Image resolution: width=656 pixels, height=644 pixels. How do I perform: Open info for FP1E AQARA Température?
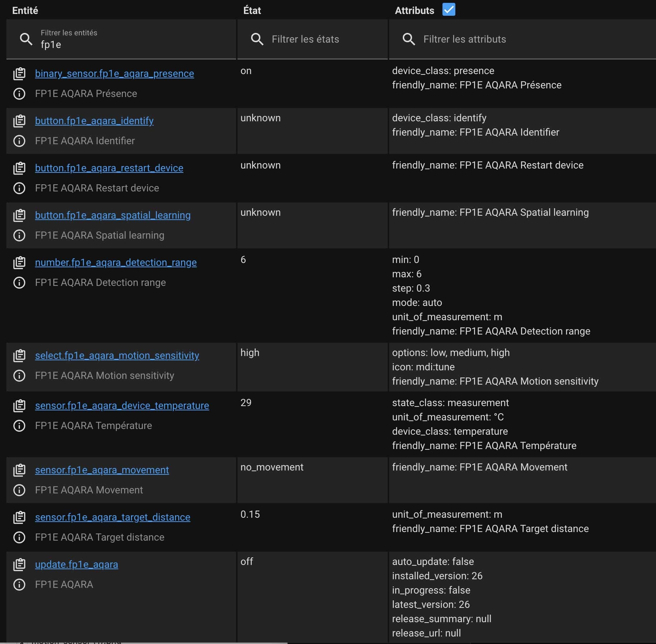point(19,426)
